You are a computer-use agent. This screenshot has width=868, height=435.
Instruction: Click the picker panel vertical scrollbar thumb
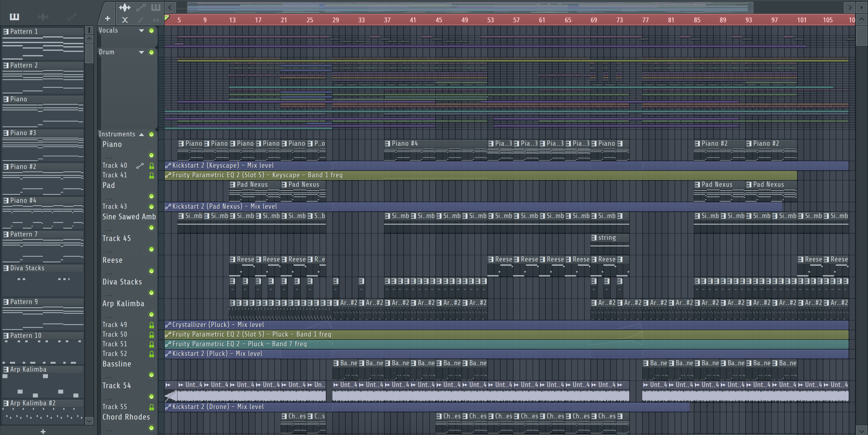(x=89, y=53)
